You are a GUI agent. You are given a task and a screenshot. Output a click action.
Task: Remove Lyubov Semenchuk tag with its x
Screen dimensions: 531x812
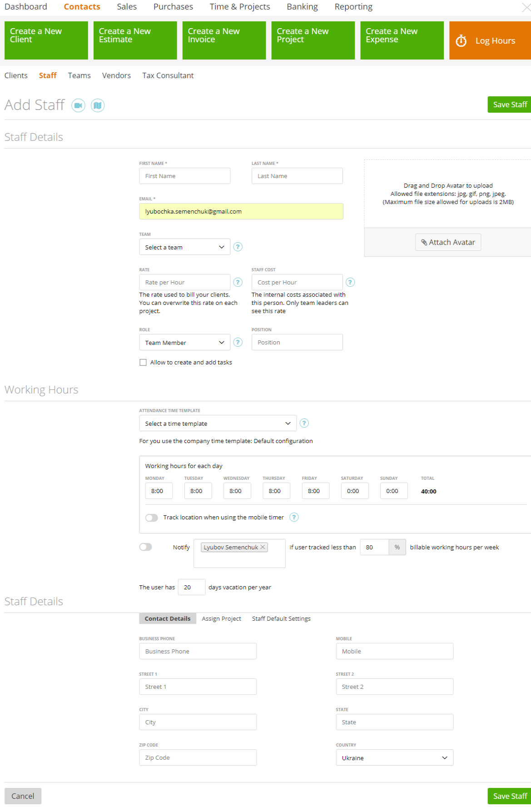pos(263,547)
